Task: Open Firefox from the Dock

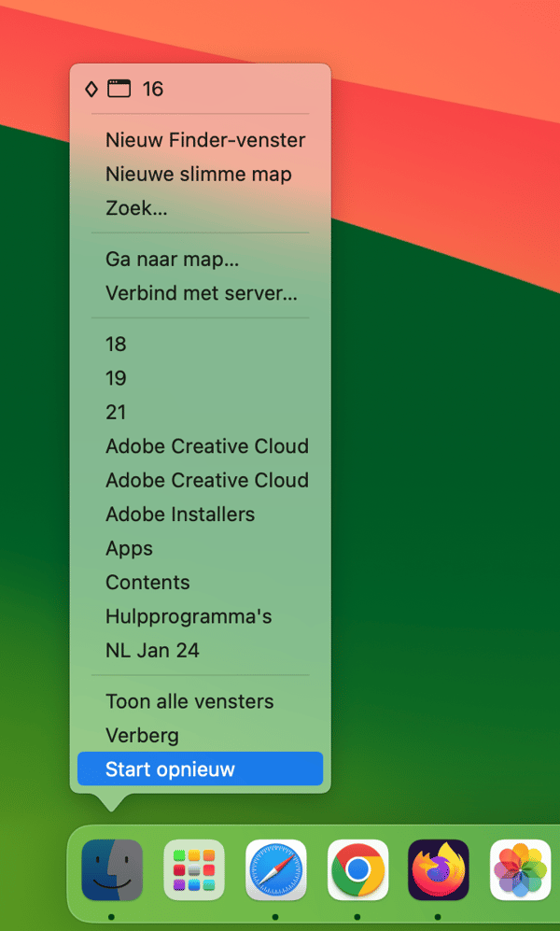Action: point(439,870)
